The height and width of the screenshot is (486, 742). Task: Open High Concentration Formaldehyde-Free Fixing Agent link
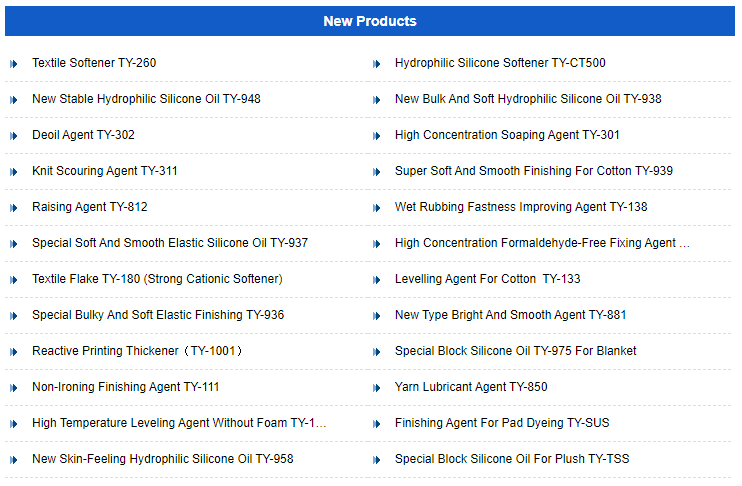click(542, 243)
